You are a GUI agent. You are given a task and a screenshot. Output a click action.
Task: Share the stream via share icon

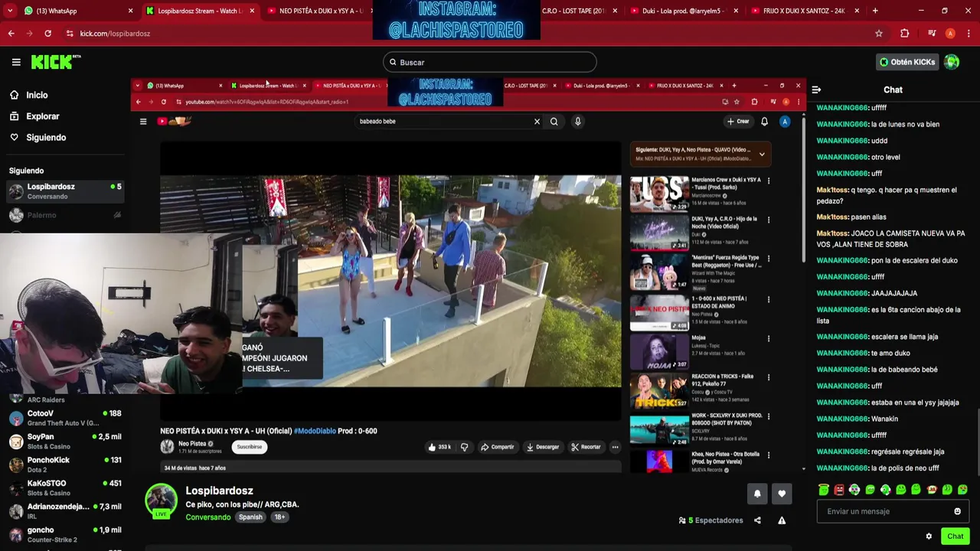[757, 520]
